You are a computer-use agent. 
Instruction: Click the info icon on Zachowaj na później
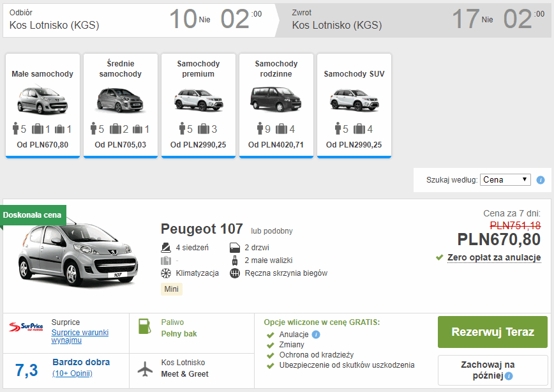pos(509,376)
